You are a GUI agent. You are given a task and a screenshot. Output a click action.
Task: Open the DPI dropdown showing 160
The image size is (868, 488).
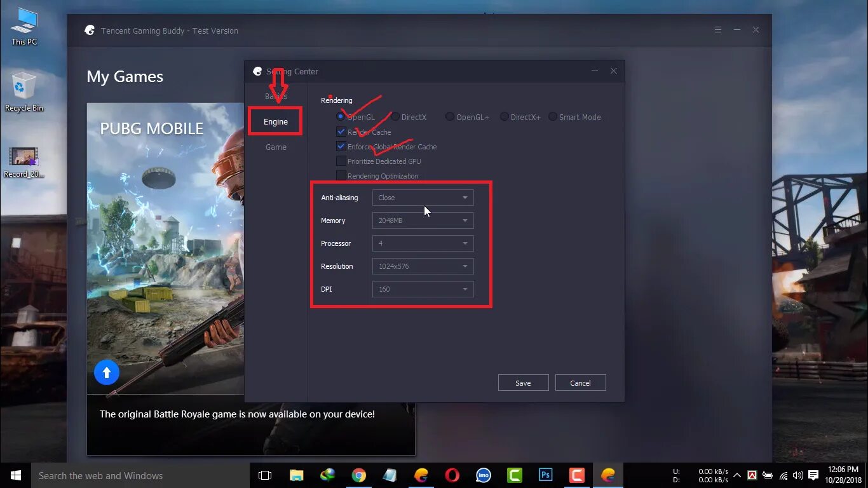[x=423, y=289]
